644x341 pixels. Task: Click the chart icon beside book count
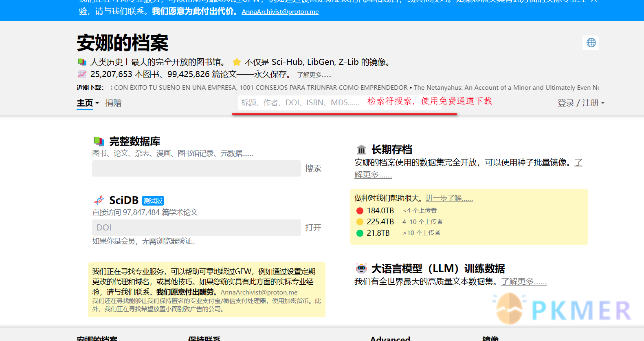coord(82,74)
